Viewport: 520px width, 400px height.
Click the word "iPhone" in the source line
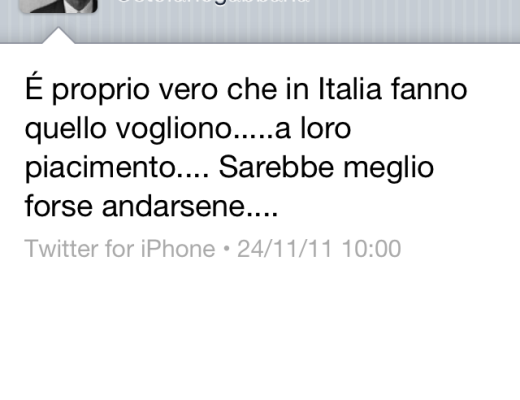178,249
